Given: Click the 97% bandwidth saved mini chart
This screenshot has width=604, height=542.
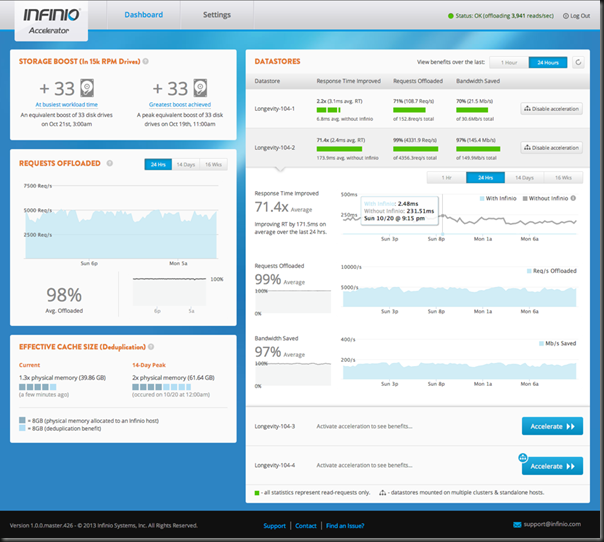Looking at the screenshot, I should (293, 374).
